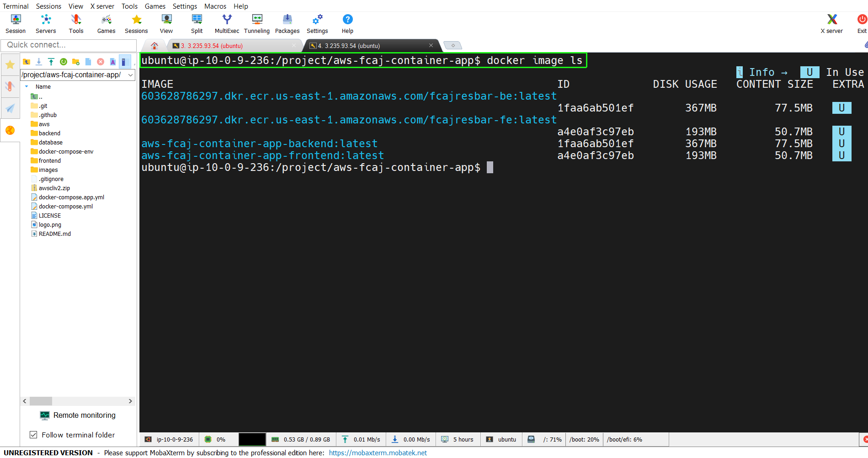Open the X server menu

click(102, 6)
